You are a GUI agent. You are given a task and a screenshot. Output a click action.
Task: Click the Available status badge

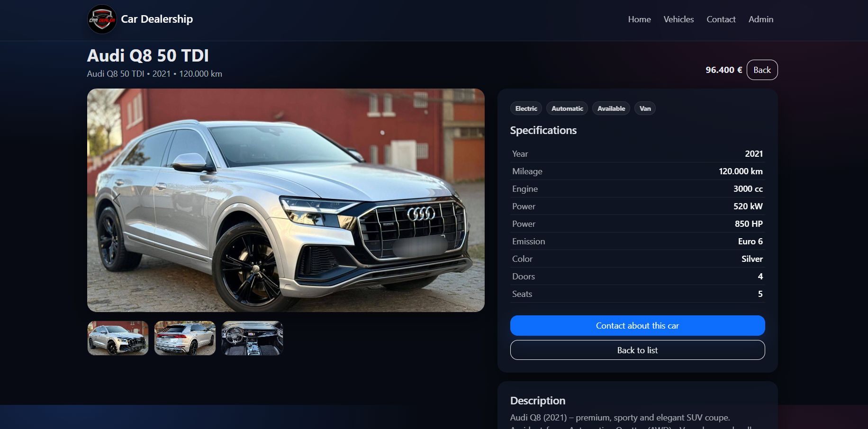611,108
